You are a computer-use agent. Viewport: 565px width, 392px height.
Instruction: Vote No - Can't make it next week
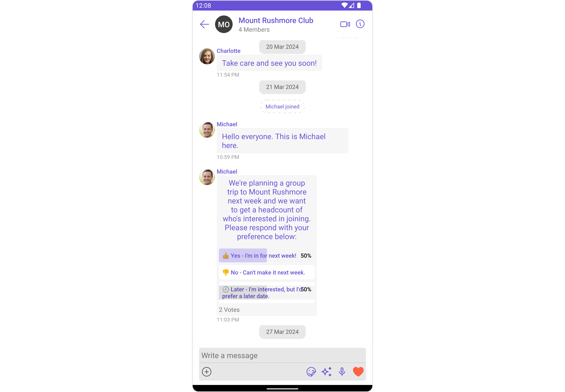point(267,272)
